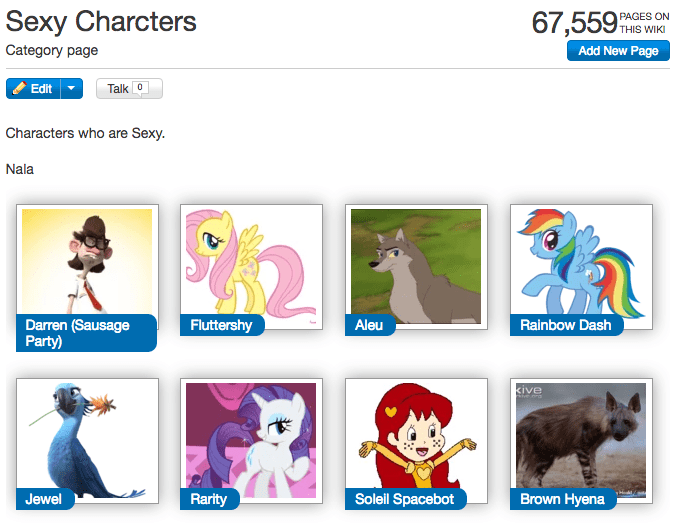Expand the Edit dropdown arrow
Viewport: 678px width, 532px height.
pos(71,89)
